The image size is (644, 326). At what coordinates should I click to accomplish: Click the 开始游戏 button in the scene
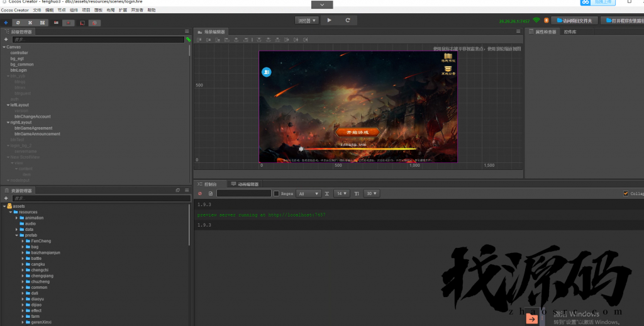(x=357, y=132)
